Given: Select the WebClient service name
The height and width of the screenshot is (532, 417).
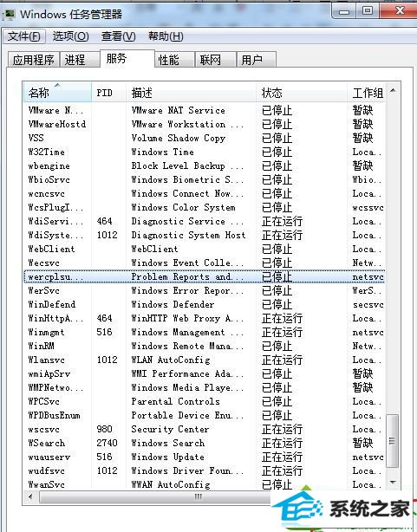Looking at the screenshot, I should tap(52, 249).
